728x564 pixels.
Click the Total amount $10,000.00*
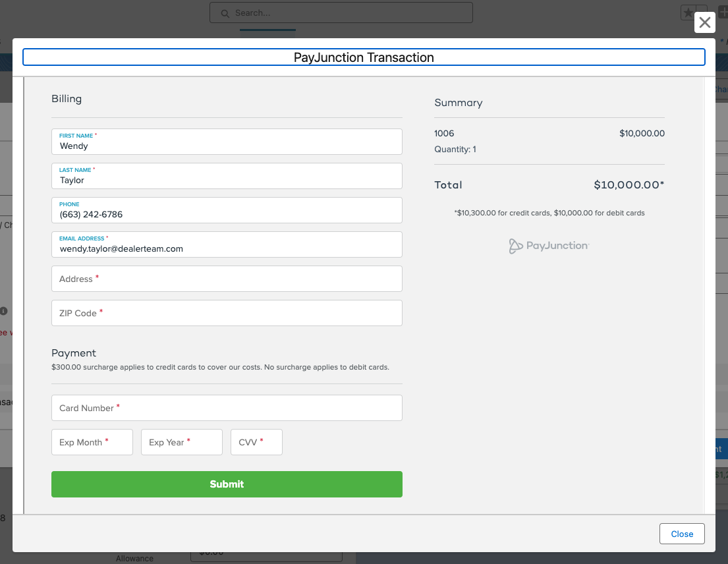tap(629, 184)
